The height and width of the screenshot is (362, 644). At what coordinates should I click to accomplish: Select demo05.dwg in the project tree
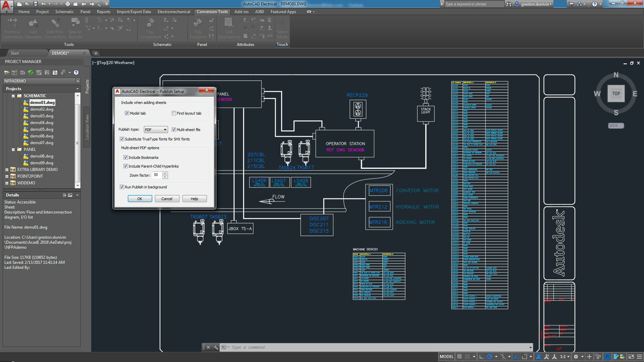point(42,129)
